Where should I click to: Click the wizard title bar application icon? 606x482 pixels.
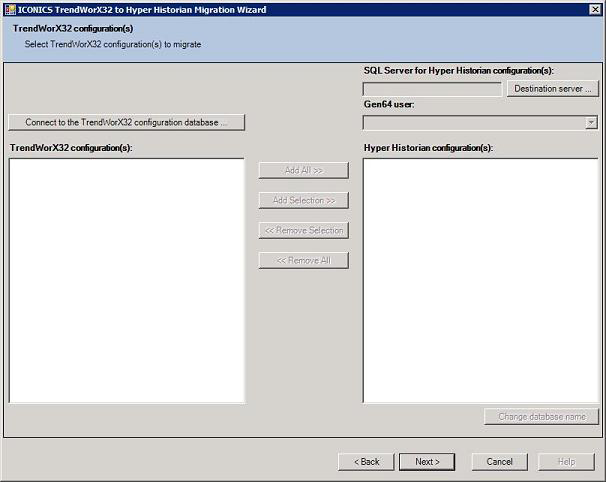(x=10, y=10)
